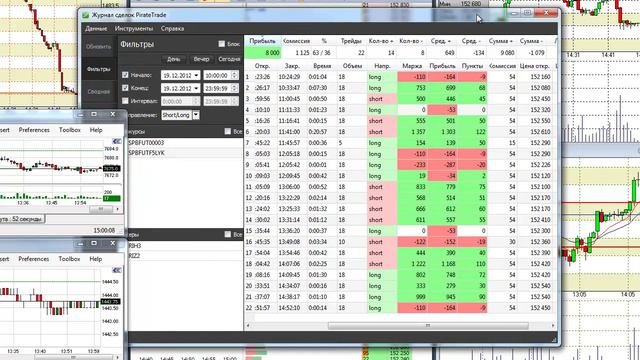
Task: Click the green 8 000 profit summary cell
Action: point(263,53)
